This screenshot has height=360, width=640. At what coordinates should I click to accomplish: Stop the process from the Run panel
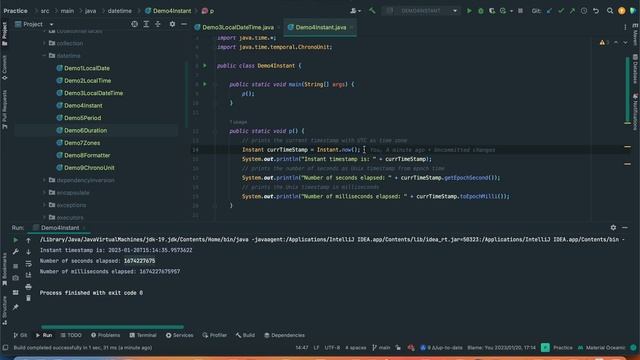click(16, 266)
